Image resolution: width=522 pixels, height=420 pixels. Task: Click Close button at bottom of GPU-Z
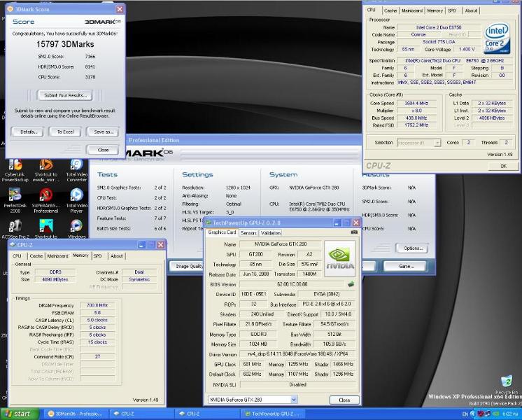[344, 400]
